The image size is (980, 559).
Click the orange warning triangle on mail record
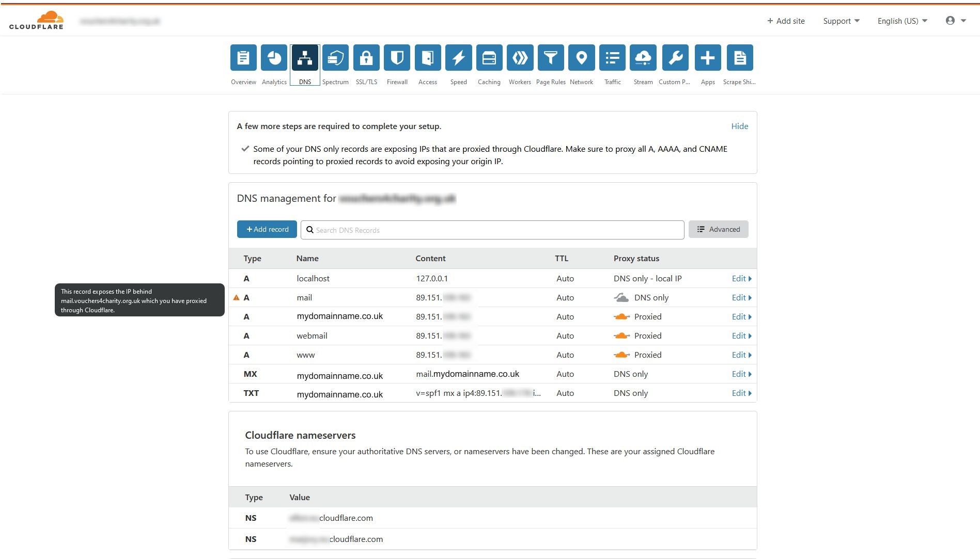coord(237,297)
